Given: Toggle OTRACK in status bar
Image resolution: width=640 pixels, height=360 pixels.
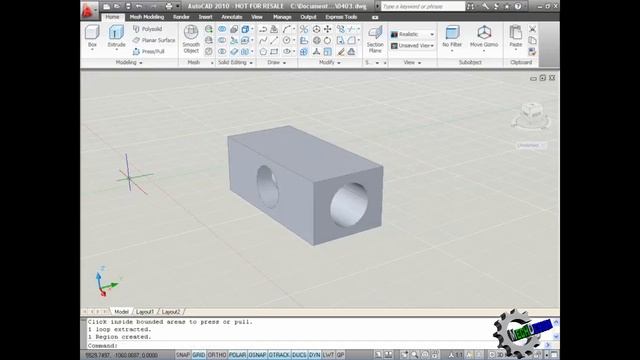Looking at the screenshot, I should click(x=279, y=355).
